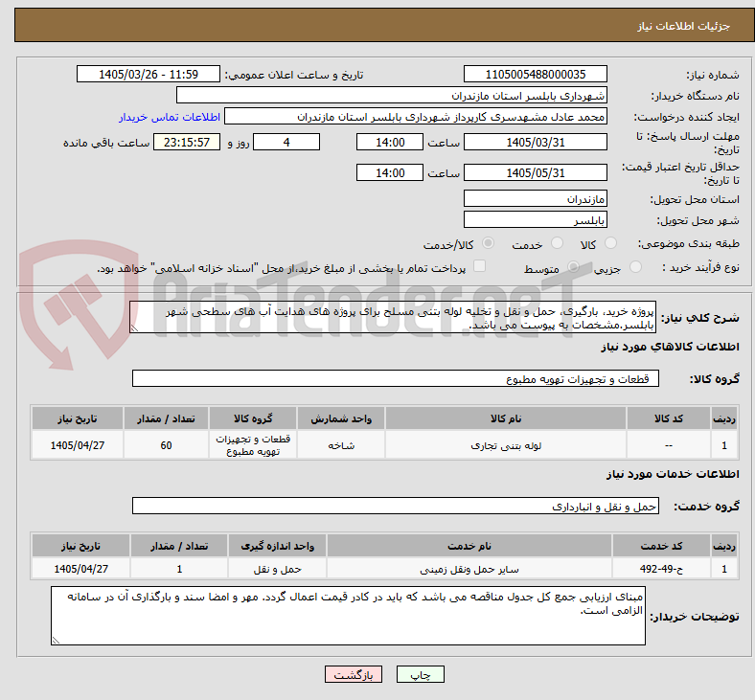Toggle the Islamic treasury payment checkbox

pos(480,266)
